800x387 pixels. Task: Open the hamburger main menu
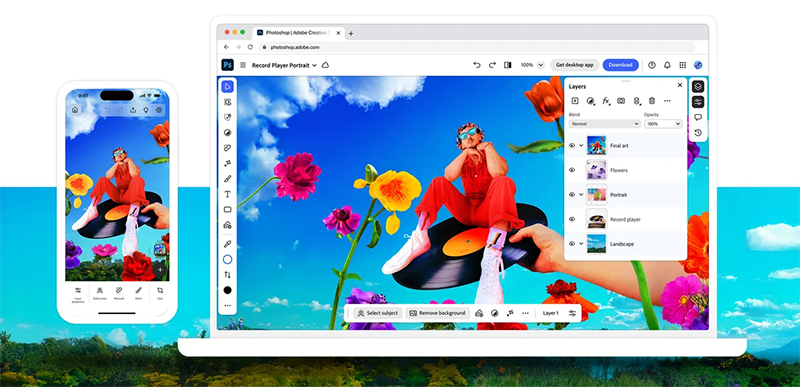tap(243, 65)
